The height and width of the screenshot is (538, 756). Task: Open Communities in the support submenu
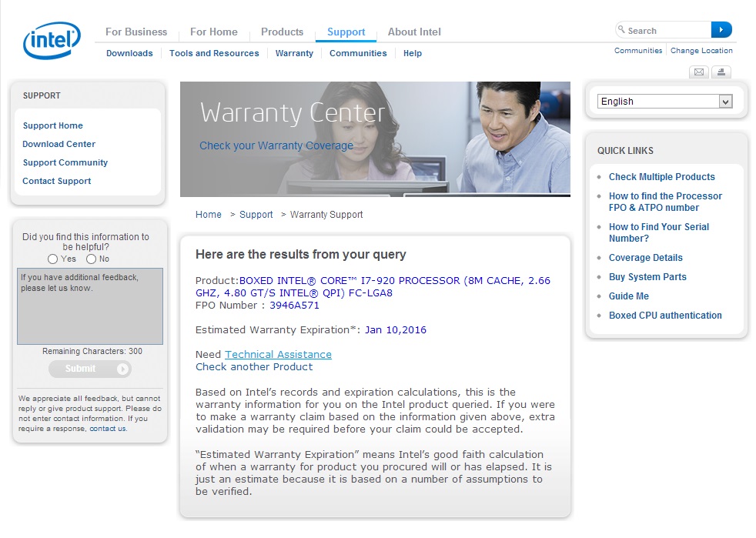point(358,53)
